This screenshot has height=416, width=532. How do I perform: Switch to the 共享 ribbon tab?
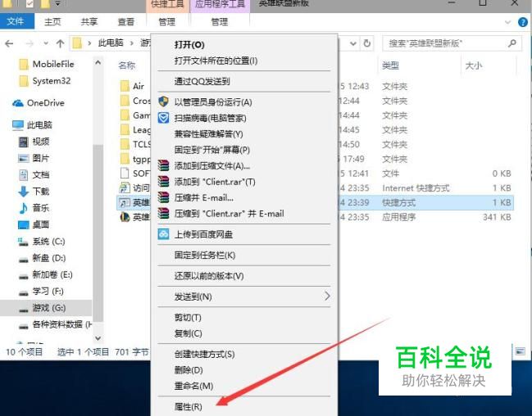tap(89, 21)
